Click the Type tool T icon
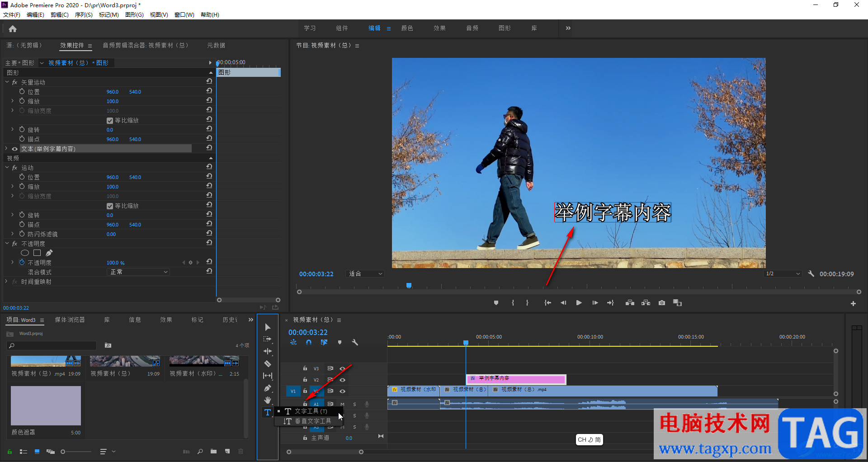Viewport: 868px width, 462px height. tap(268, 412)
